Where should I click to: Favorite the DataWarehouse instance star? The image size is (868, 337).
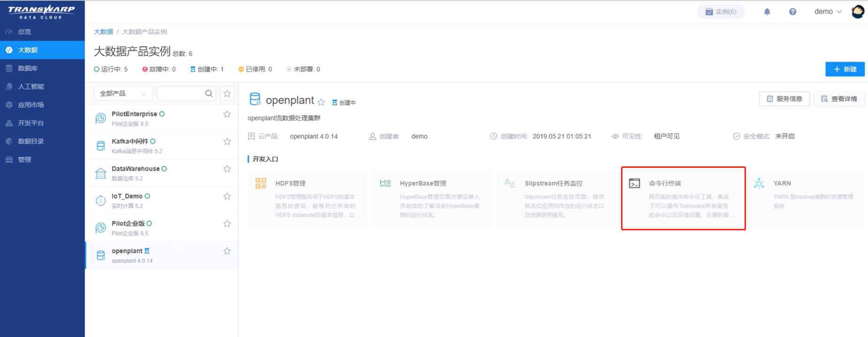tap(227, 169)
